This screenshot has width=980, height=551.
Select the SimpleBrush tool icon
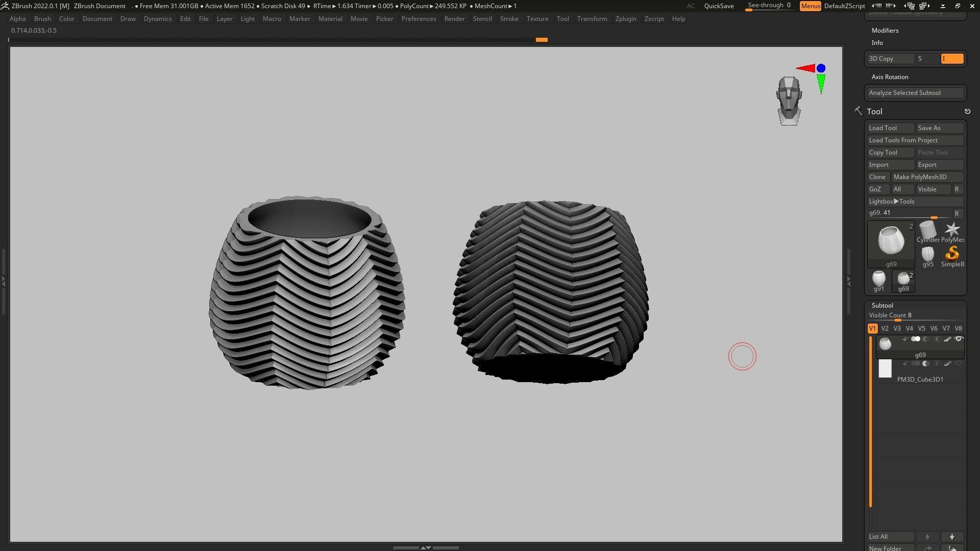tap(952, 257)
